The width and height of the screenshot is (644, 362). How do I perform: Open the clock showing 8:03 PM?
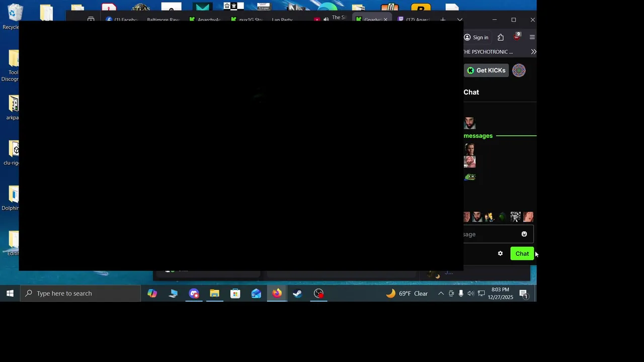click(x=500, y=294)
